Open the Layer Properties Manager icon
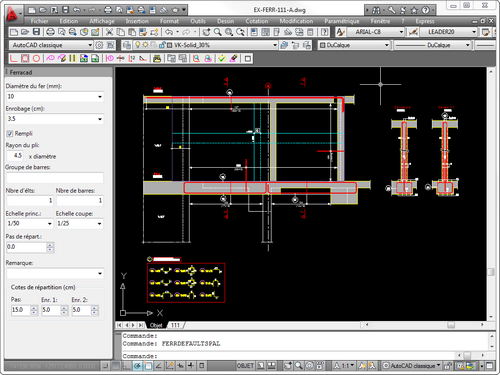Screen dimensions: 500x375 pyautogui.click(x=127, y=45)
